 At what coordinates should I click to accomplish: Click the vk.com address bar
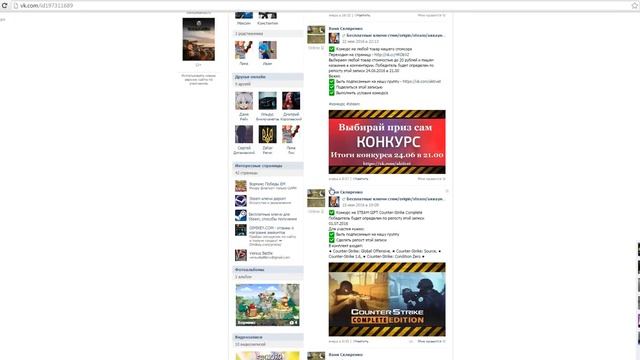(322, 6)
